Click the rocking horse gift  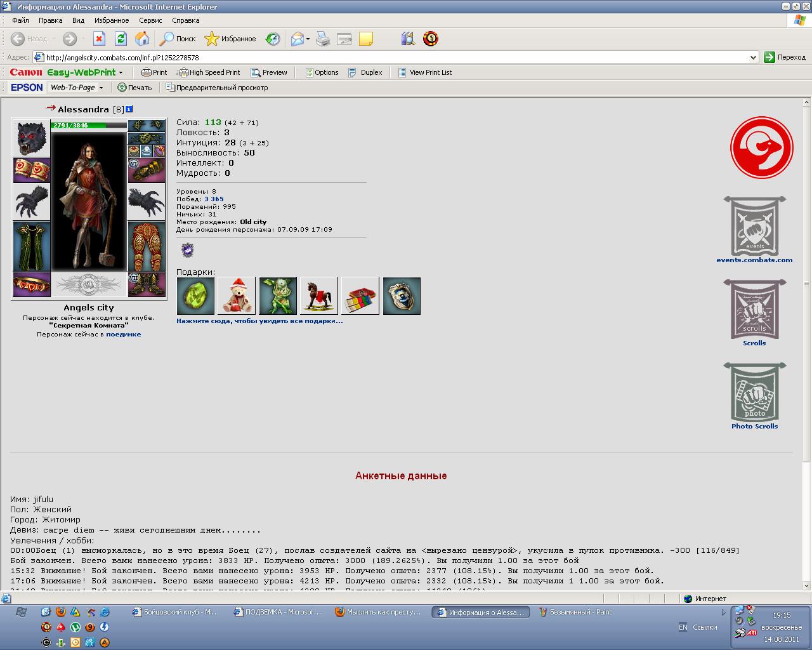pyautogui.click(x=319, y=296)
